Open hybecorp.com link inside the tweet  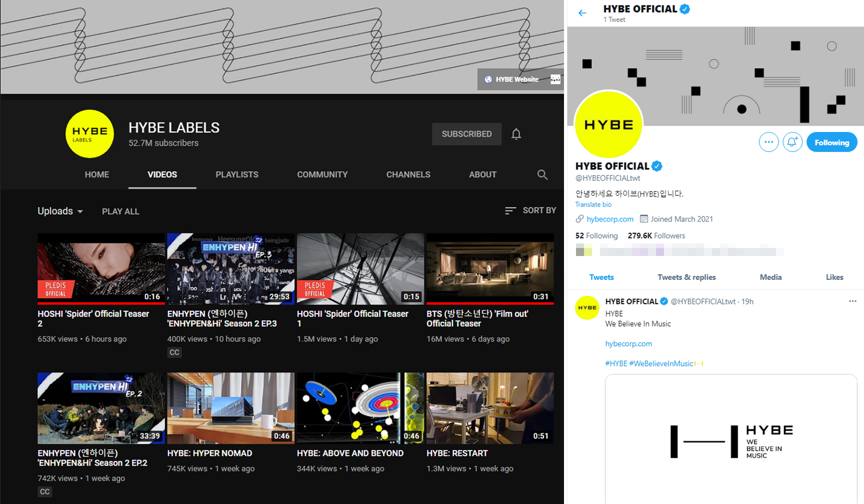point(628,343)
